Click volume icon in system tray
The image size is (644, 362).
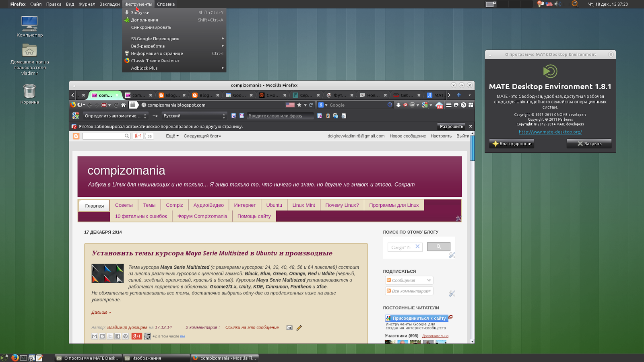pos(558,4)
